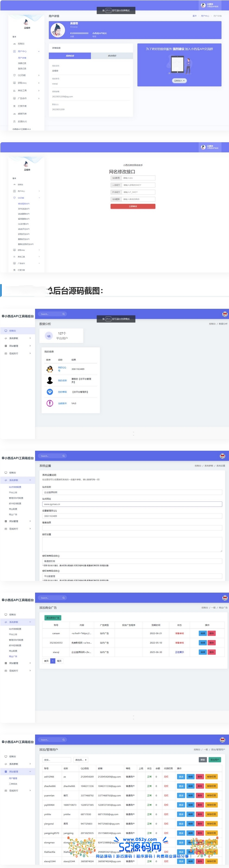This screenshot has width=229, height=868.
Task: Click the 打赏作者 icon in user details sidebar
Action: (x=14, y=106)
